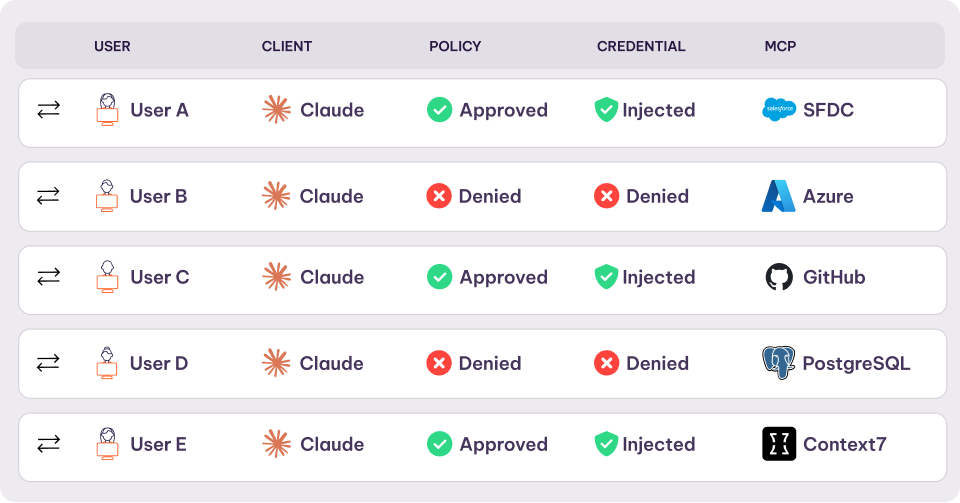Click the Azure logo icon
Viewport: 960px width, 503px height.
(x=778, y=196)
